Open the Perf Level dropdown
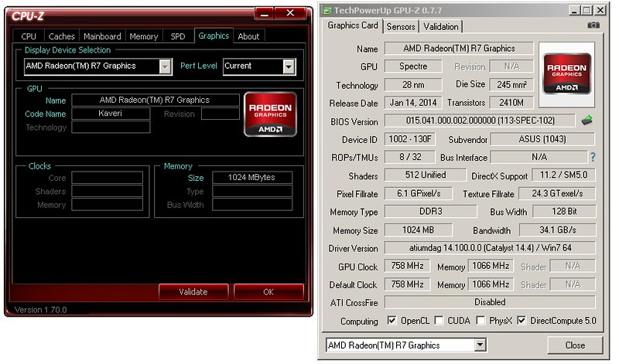This screenshot has height=364, width=619. click(x=289, y=66)
